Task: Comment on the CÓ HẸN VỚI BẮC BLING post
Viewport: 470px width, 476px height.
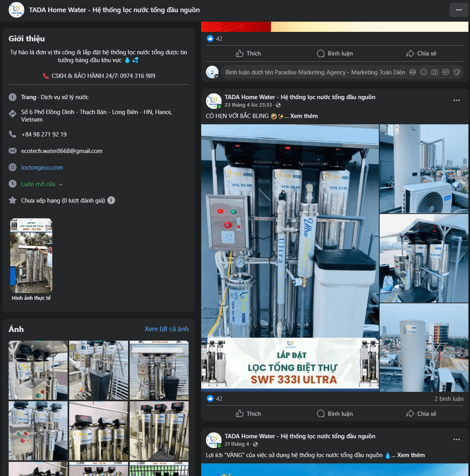Action: (335, 414)
